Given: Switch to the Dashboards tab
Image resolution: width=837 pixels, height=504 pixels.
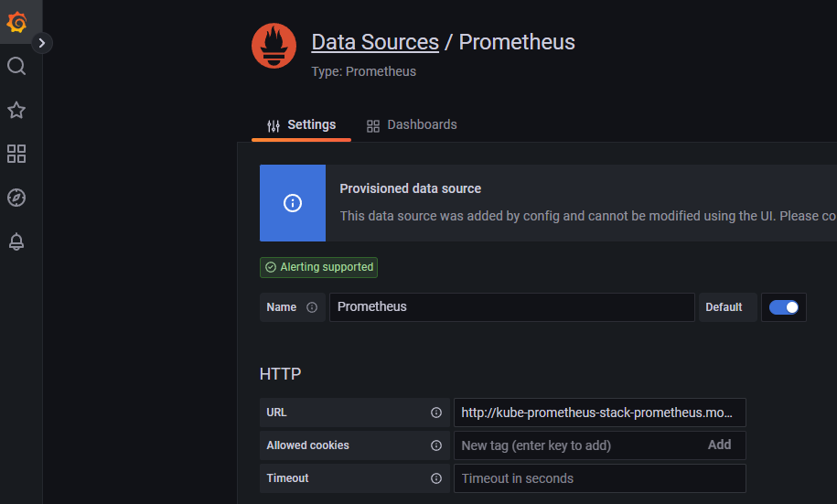Looking at the screenshot, I should 412,125.
